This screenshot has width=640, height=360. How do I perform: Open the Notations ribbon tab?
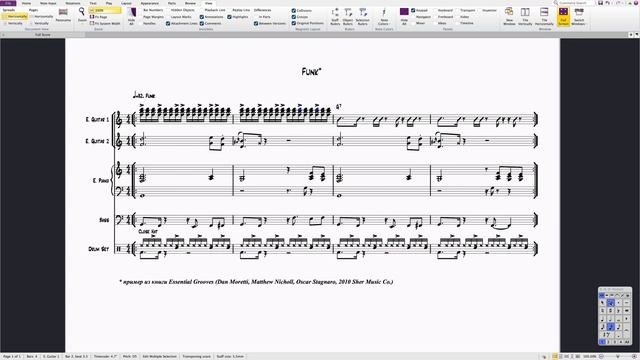point(73,3)
